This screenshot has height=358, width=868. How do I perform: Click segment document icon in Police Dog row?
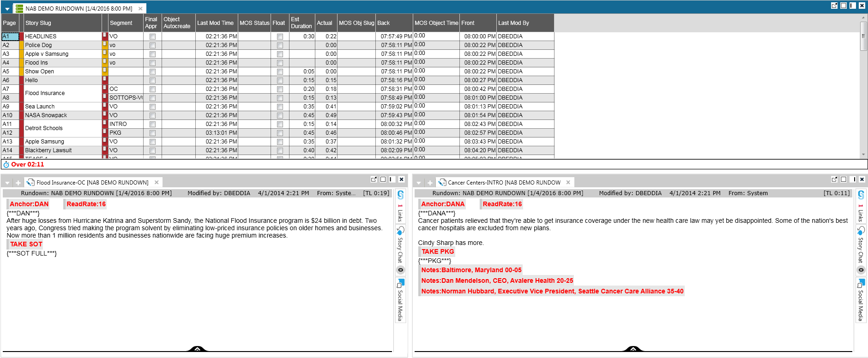click(x=105, y=44)
